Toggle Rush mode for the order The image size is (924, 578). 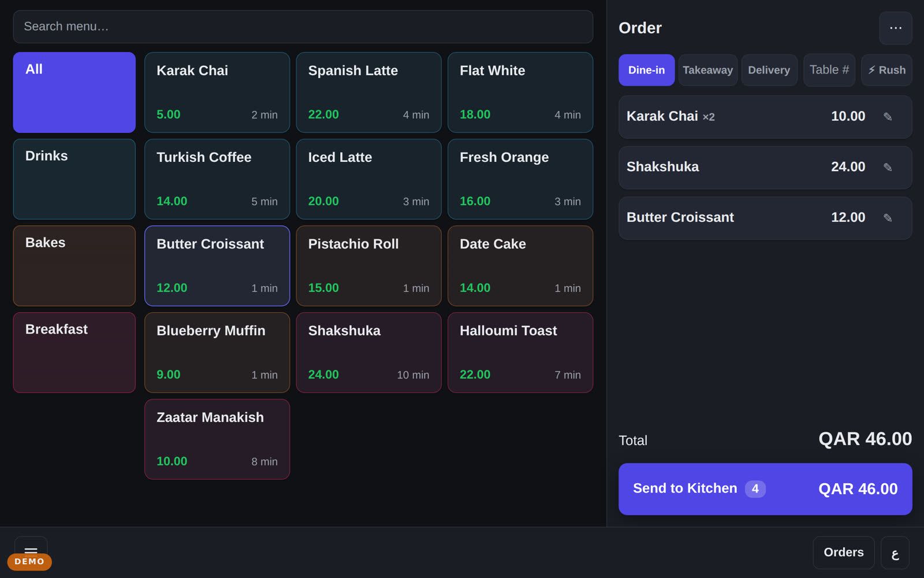tap(886, 70)
